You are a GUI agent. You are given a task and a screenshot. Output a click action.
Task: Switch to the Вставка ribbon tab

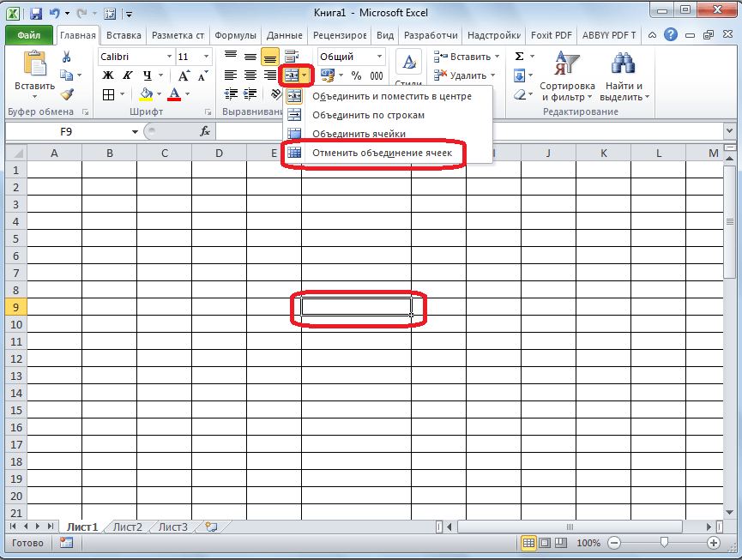(x=124, y=35)
